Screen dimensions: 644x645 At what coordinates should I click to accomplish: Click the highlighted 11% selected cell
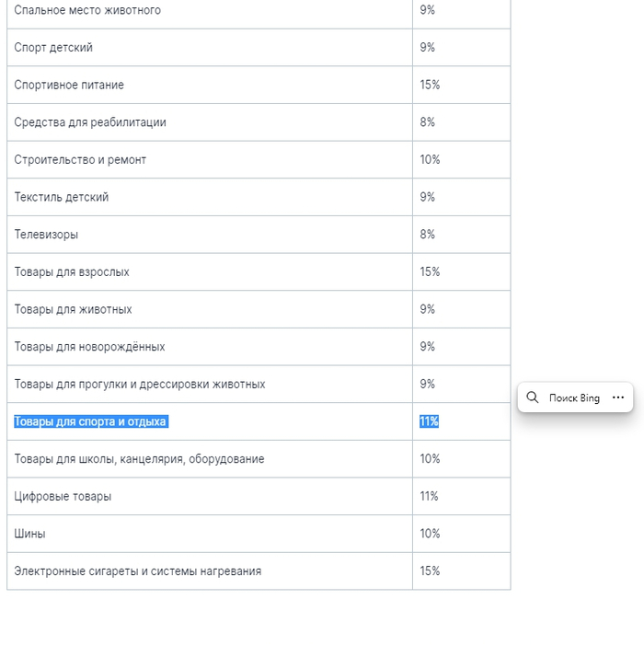pos(429,421)
